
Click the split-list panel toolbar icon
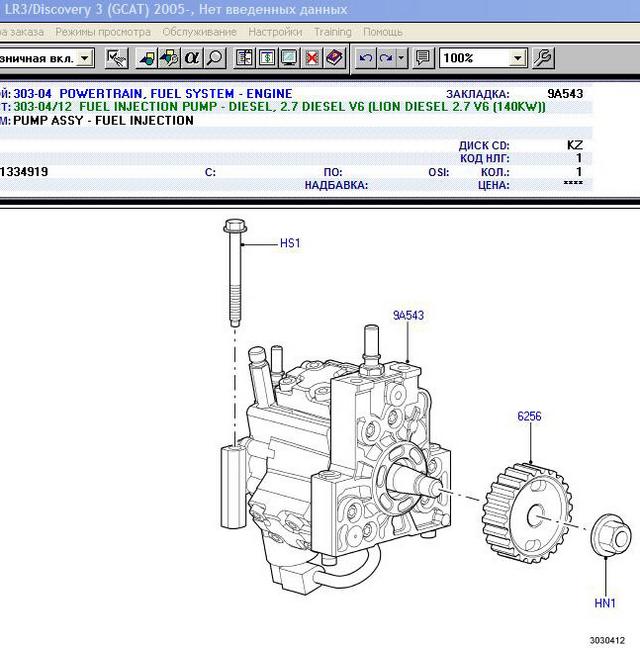(244, 58)
